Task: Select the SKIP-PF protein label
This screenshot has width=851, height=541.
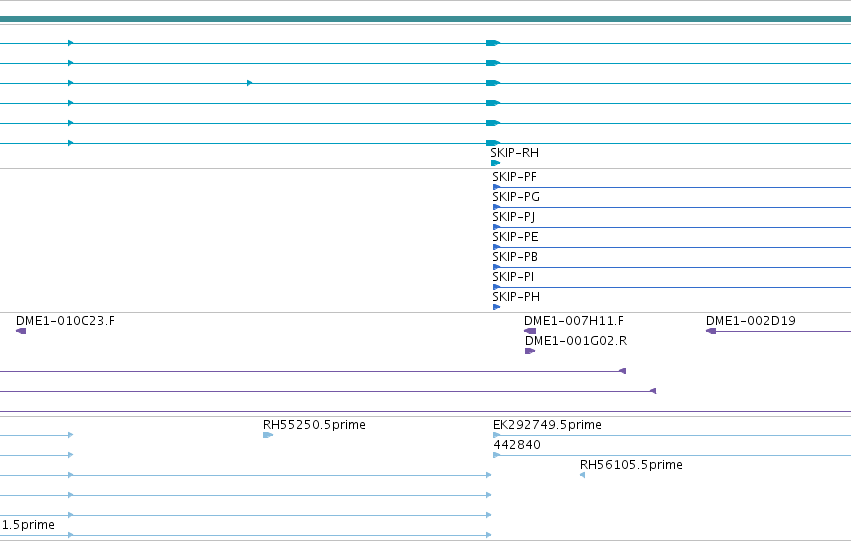Action: pyautogui.click(x=515, y=177)
